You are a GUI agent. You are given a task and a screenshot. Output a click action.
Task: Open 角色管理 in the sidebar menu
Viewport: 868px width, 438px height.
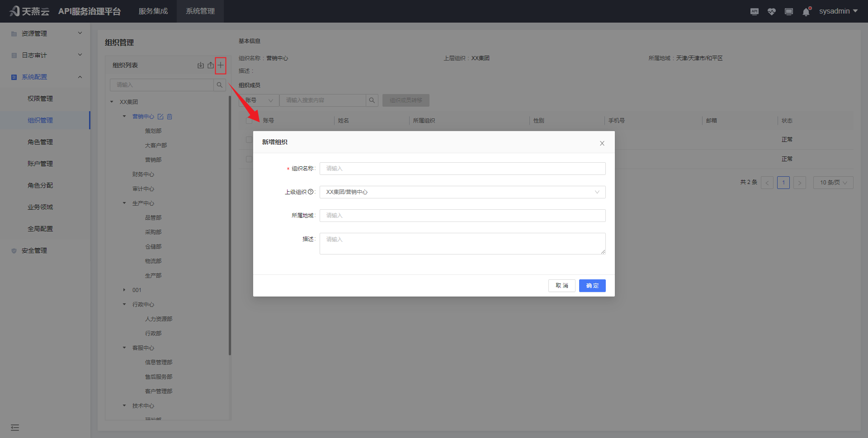(x=40, y=142)
